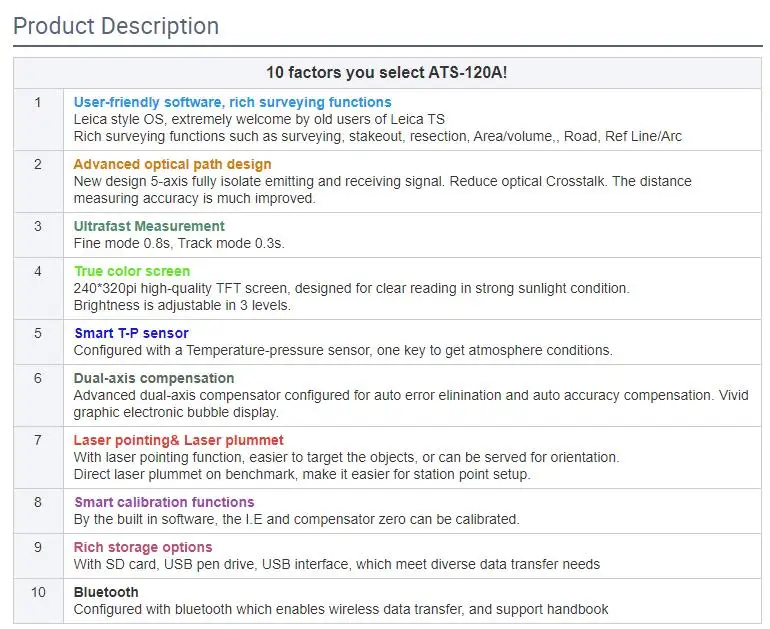Click row number 5 cell
Image resolution: width=770 pixels, height=629 pixels.
click(x=38, y=342)
